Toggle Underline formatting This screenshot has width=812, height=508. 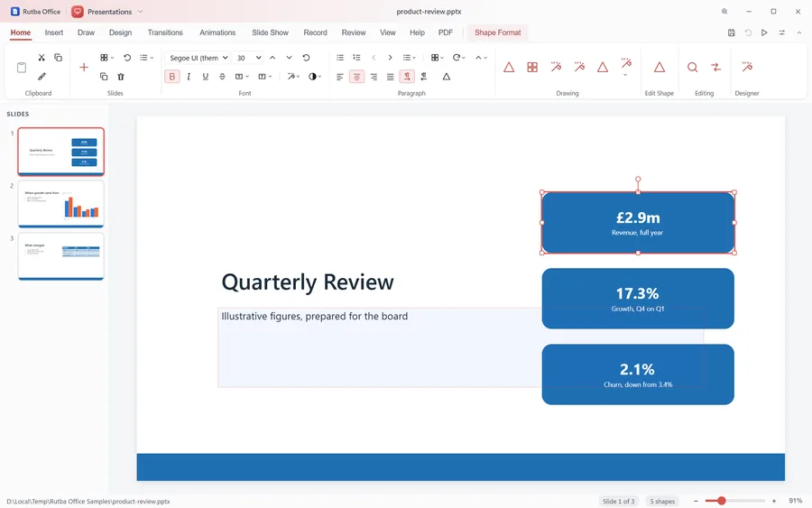[206, 77]
